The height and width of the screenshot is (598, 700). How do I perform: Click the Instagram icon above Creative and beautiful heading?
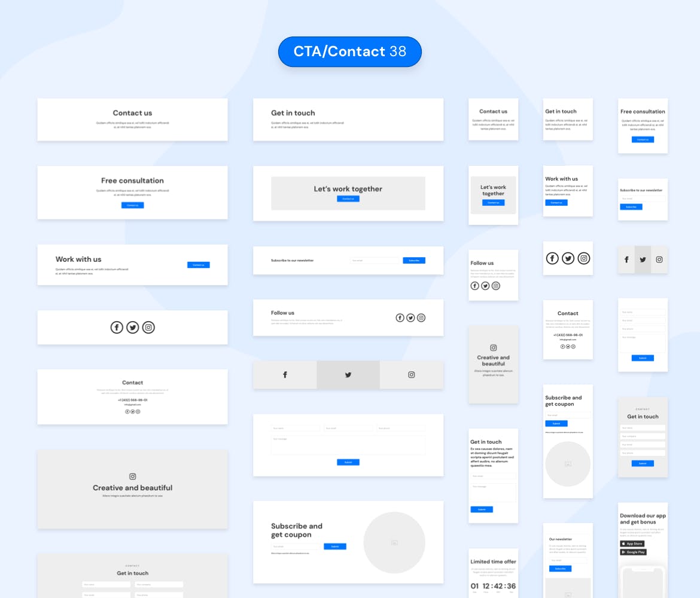click(132, 477)
